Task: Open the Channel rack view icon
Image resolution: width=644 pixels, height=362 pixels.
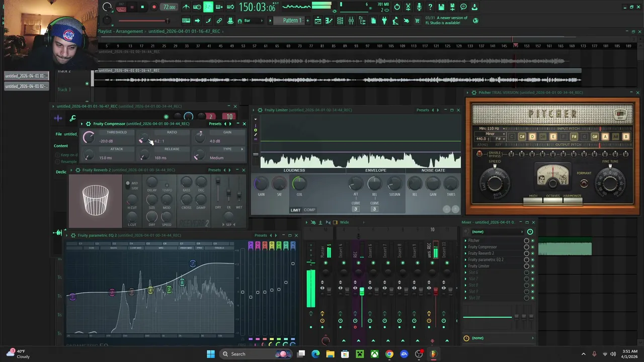Action: pos(340,21)
